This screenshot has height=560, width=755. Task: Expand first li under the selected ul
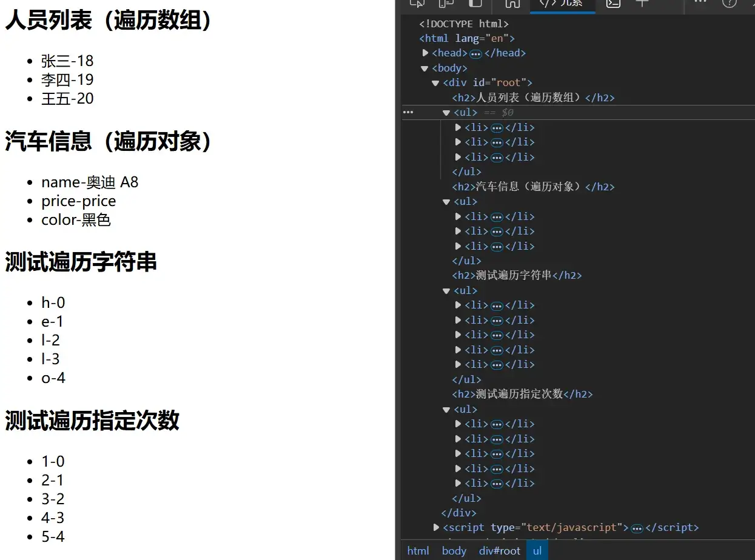pyautogui.click(x=458, y=127)
